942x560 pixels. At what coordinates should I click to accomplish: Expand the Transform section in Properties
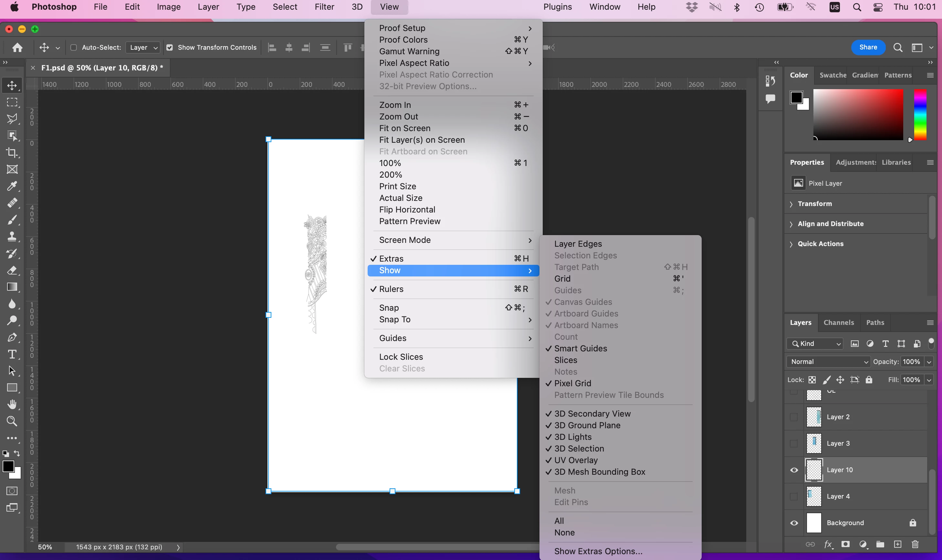click(814, 204)
